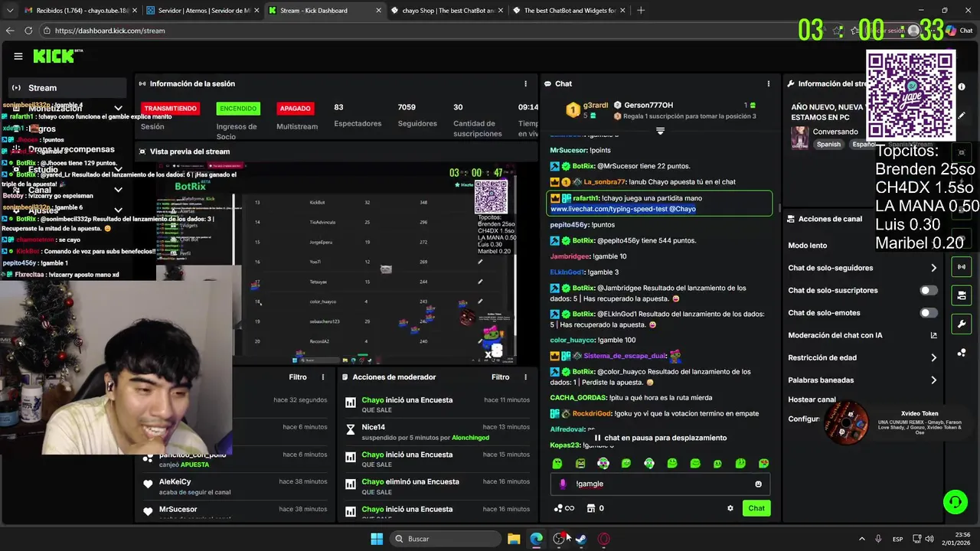
Task: Click the channel actions icon in right rail
Action: 962,295
